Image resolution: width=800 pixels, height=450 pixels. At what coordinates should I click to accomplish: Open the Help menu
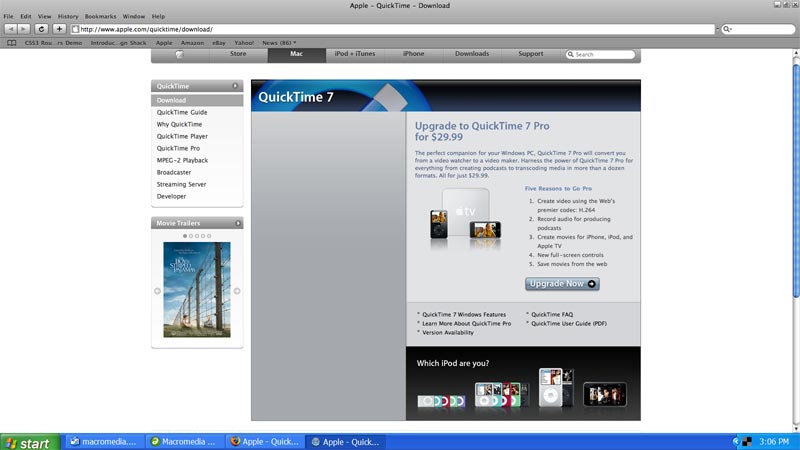[158, 16]
